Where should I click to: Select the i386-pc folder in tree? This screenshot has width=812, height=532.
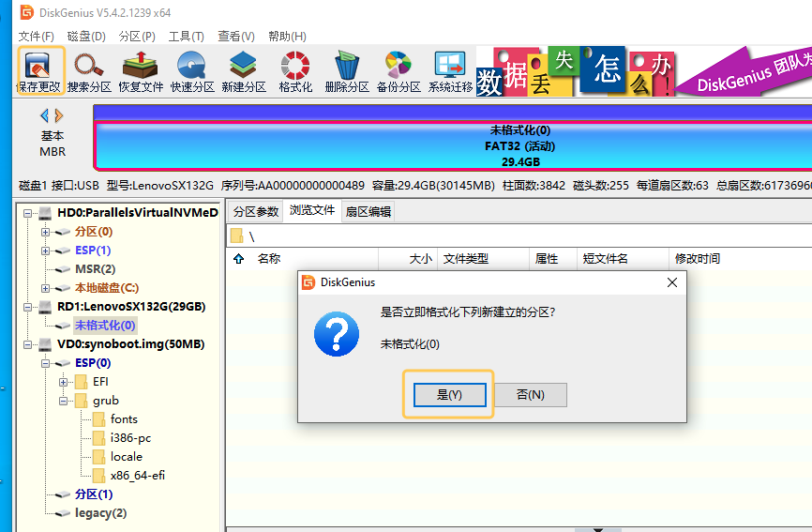pyautogui.click(x=130, y=438)
